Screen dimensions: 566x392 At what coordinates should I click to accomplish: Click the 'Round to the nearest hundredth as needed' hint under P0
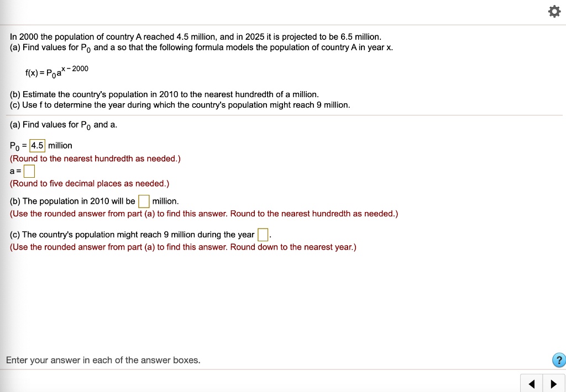[x=95, y=158]
